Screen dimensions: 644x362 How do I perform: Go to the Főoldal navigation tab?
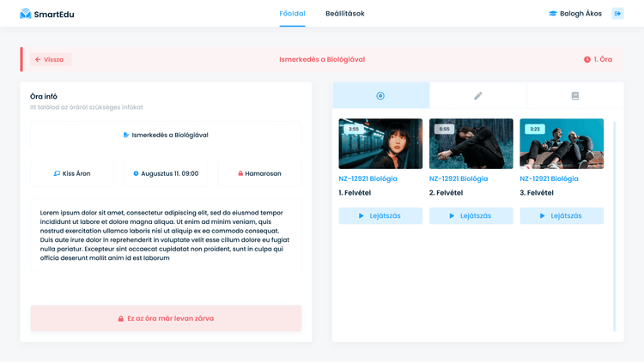click(293, 14)
